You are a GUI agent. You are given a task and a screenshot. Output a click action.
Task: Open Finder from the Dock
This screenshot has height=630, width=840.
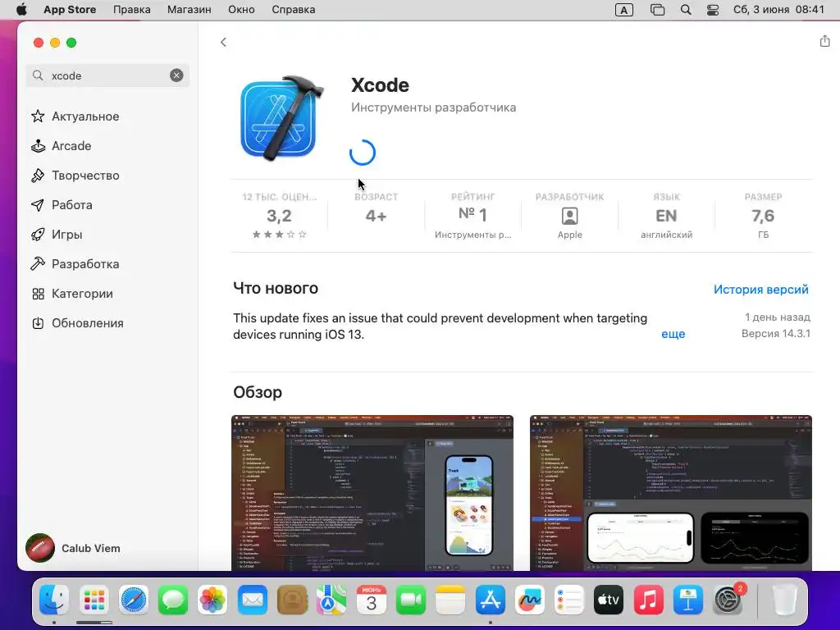click(54, 600)
